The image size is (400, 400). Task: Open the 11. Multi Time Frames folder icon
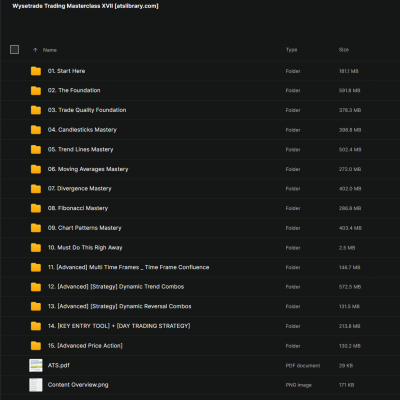click(x=36, y=267)
